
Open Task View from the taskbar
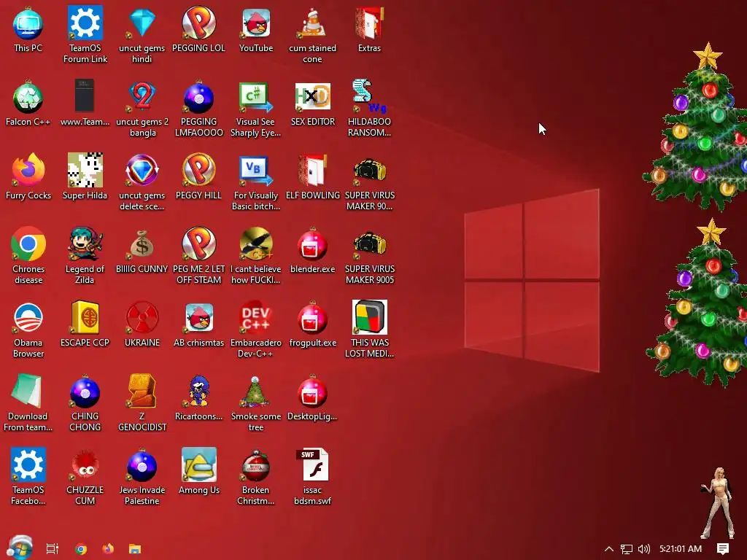[x=53, y=548]
